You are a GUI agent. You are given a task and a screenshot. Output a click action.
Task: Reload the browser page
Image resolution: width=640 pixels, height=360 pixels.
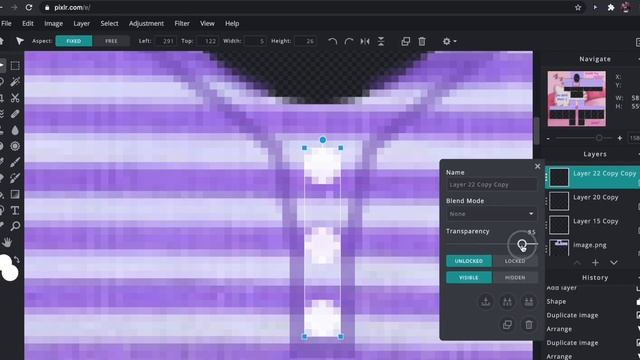click(x=29, y=7)
